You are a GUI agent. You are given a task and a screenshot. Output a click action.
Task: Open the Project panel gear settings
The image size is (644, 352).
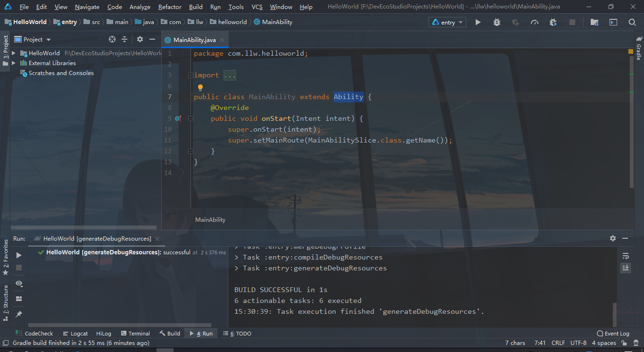[x=140, y=39]
